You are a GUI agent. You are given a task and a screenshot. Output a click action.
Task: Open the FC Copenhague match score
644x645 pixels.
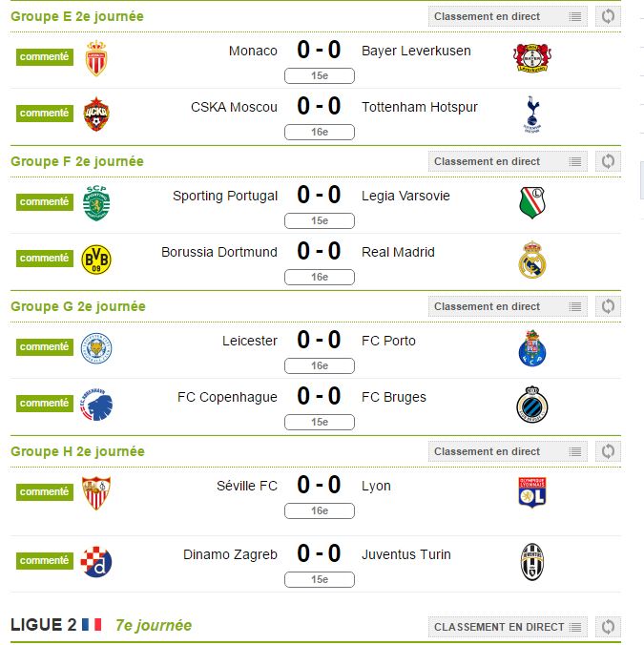coord(319,396)
